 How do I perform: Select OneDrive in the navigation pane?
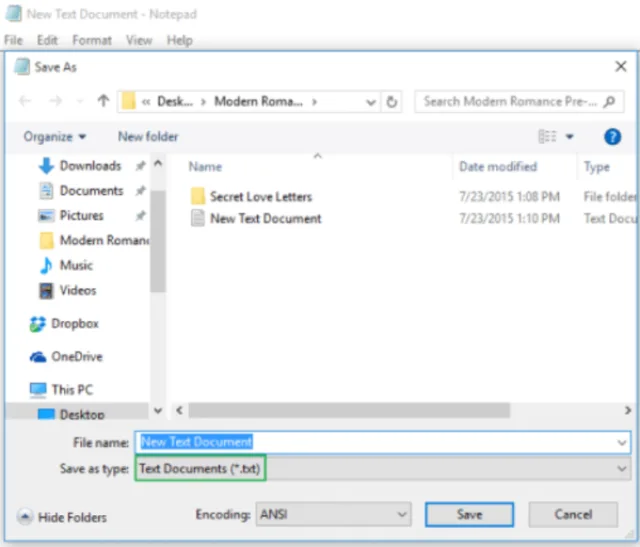(x=77, y=357)
